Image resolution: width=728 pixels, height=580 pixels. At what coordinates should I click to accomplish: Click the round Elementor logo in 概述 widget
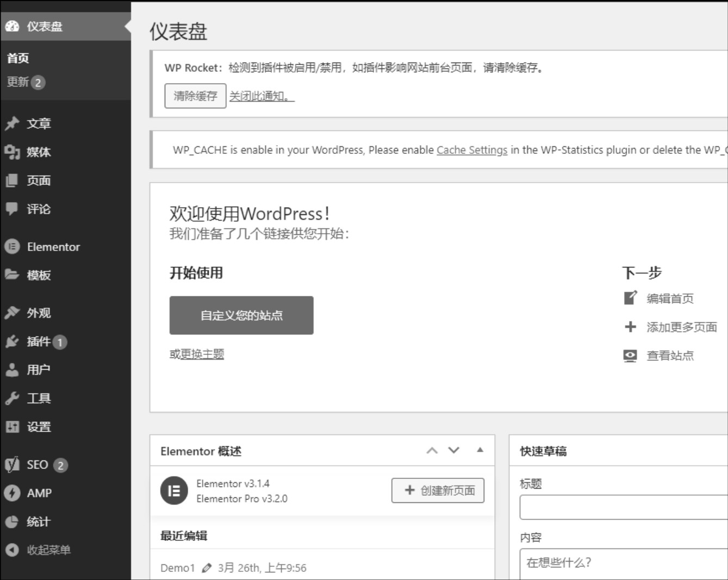pyautogui.click(x=174, y=491)
